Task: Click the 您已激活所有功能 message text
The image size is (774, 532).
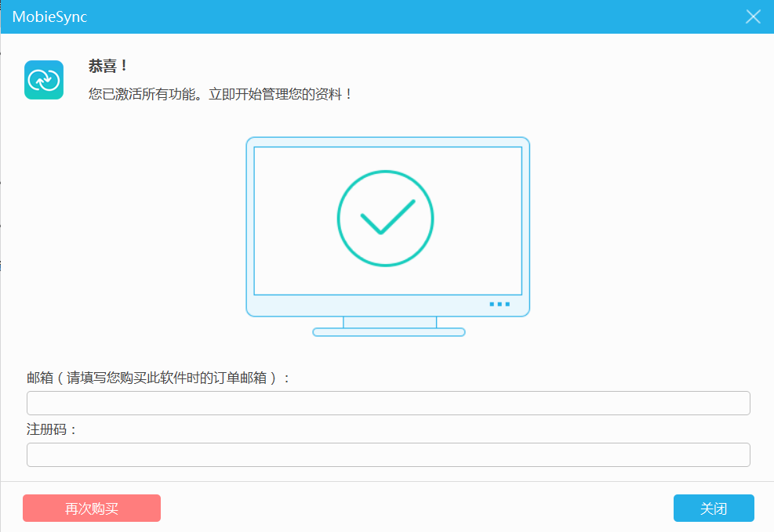Action: [x=221, y=94]
